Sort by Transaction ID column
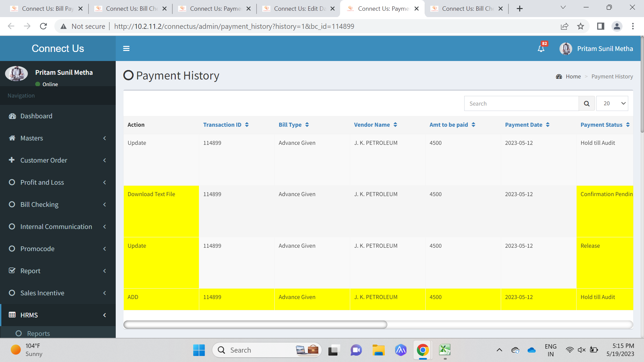The height and width of the screenshot is (362, 644). [226, 125]
